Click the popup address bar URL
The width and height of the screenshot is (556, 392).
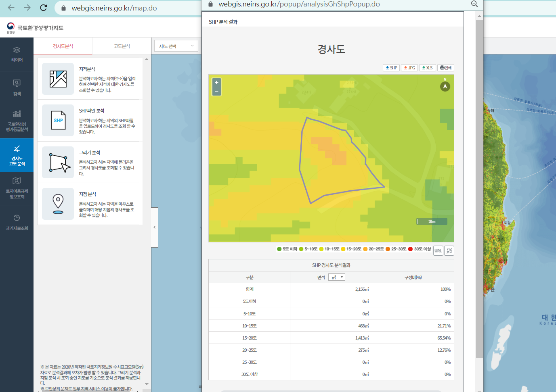click(x=299, y=4)
